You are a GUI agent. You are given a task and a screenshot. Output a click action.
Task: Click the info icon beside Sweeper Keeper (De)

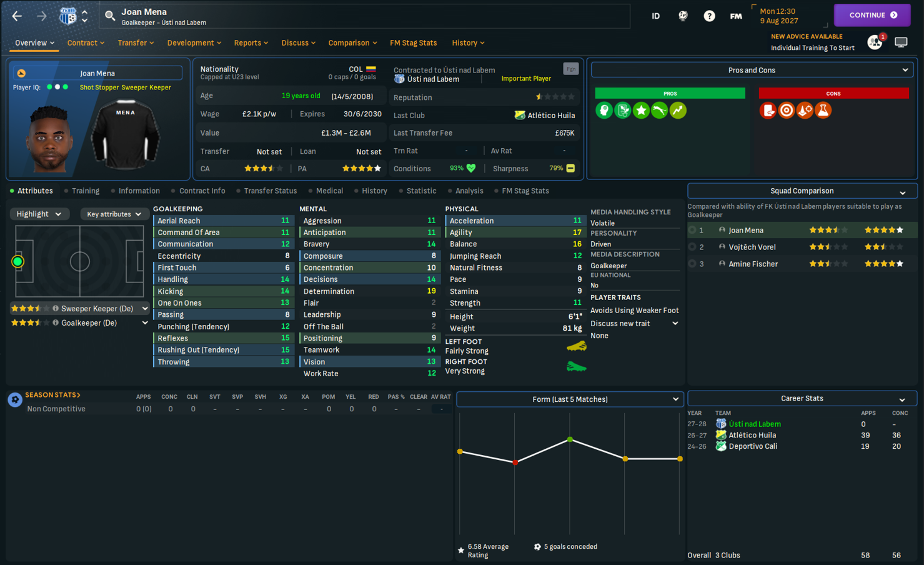click(x=56, y=308)
